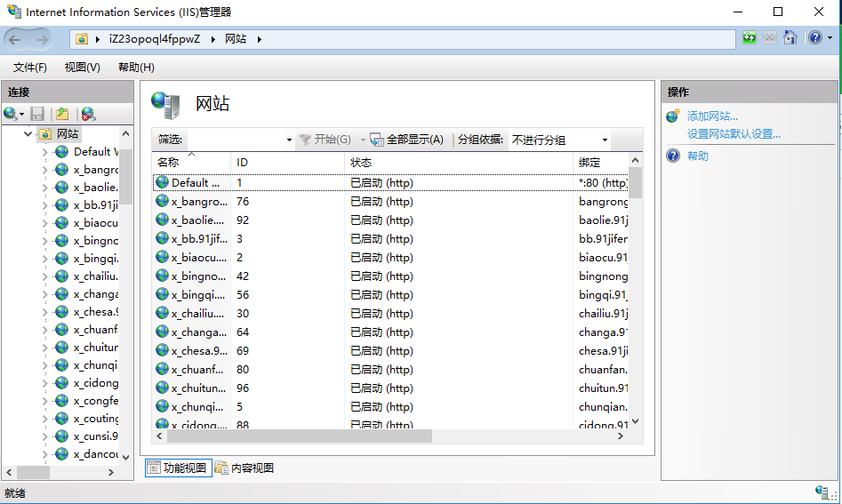The image size is (842, 504).
Task: Click the Connections tree scroll down arrow
Action: 125,458
